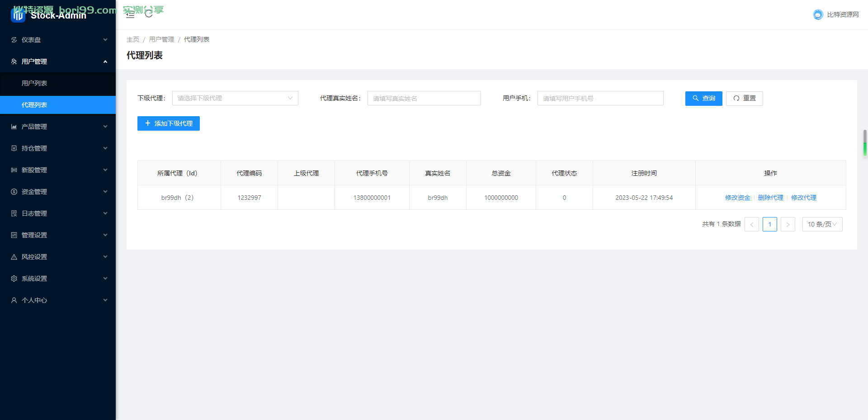Click the 资金管理 coin icon

pos(14,192)
